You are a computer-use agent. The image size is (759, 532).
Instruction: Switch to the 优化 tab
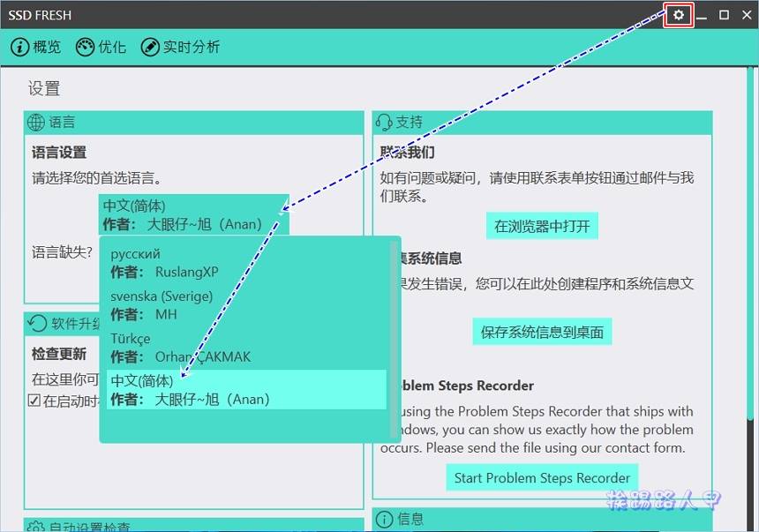click(x=101, y=47)
